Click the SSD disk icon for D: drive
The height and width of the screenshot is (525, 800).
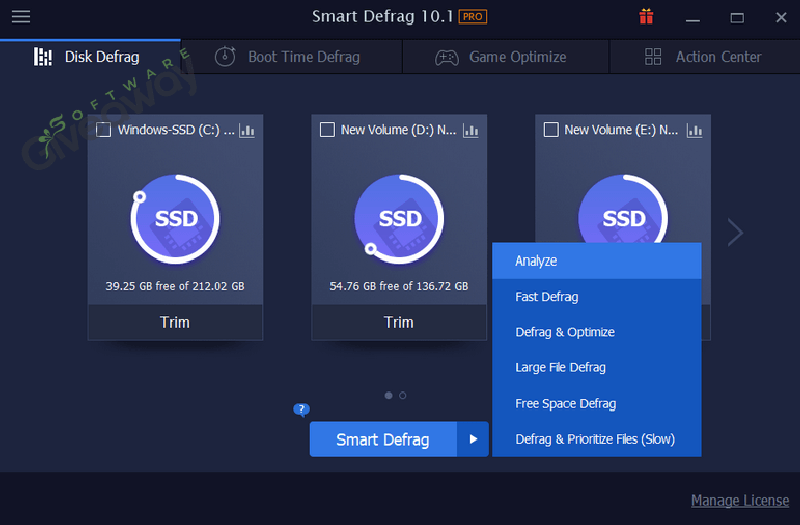pyautogui.click(x=399, y=219)
